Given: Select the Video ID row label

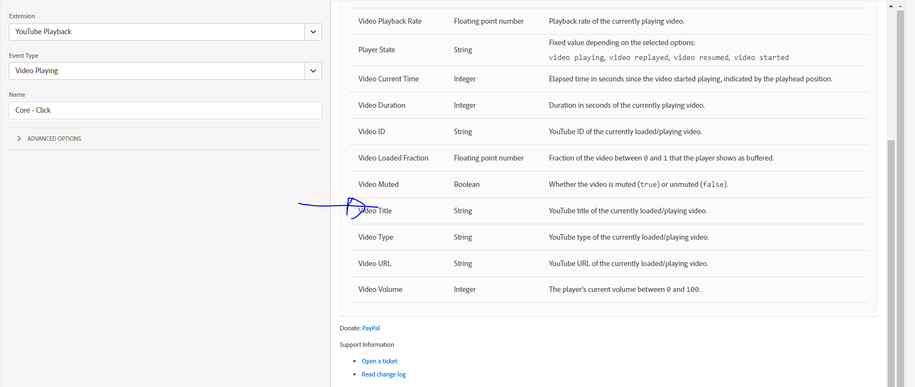Looking at the screenshot, I should 371,132.
